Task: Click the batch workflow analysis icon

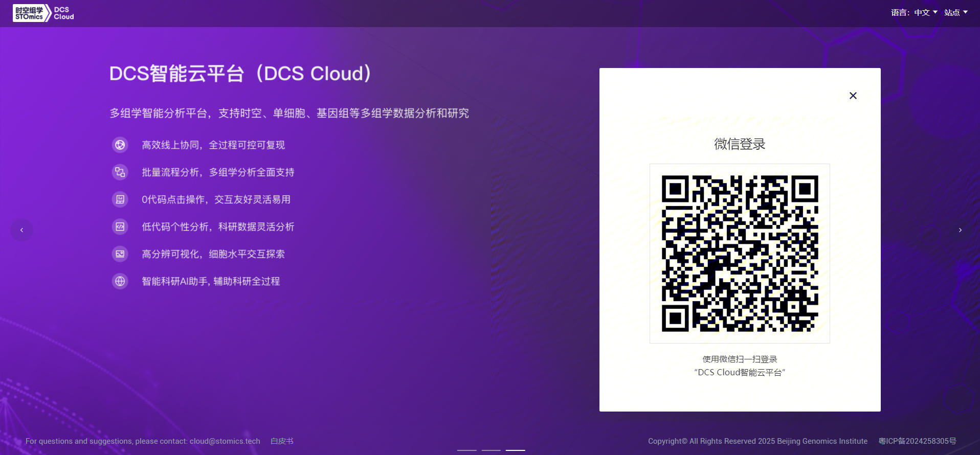Action: click(120, 172)
